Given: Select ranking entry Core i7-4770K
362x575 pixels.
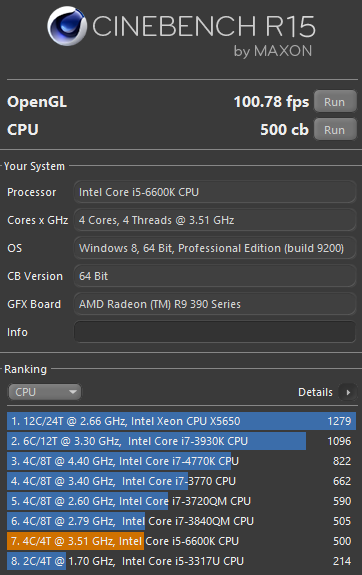Looking at the screenshot, I should pos(181,461).
